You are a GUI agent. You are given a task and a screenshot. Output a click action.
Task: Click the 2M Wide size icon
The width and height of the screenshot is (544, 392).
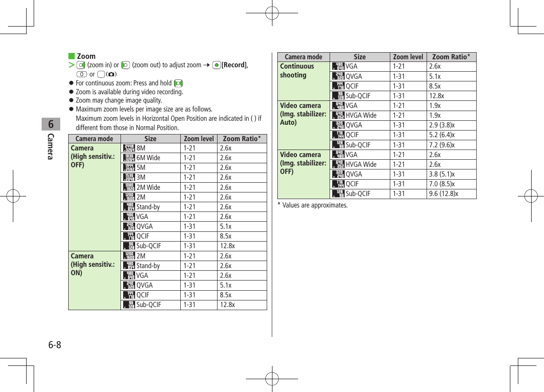tap(128, 187)
